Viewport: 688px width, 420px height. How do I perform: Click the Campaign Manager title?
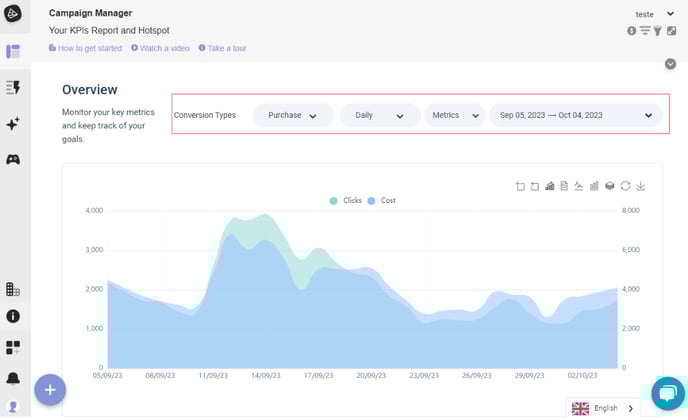(90, 13)
